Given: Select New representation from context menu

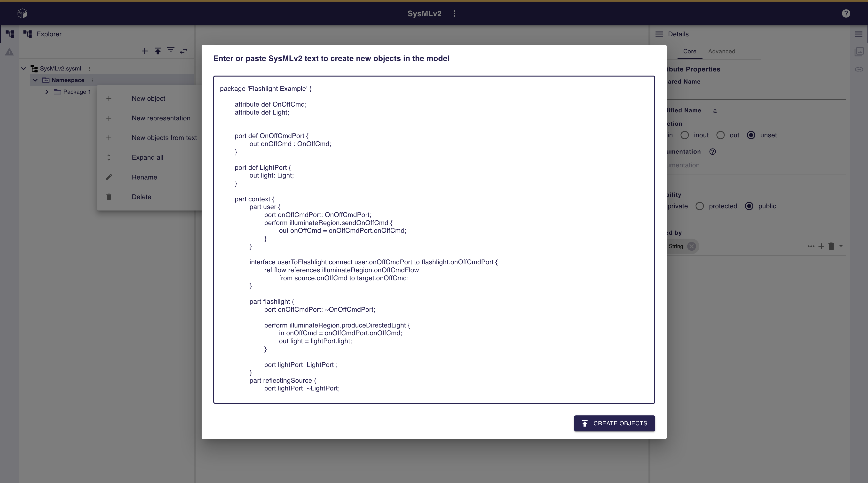Looking at the screenshot, I should pos(161,118).
